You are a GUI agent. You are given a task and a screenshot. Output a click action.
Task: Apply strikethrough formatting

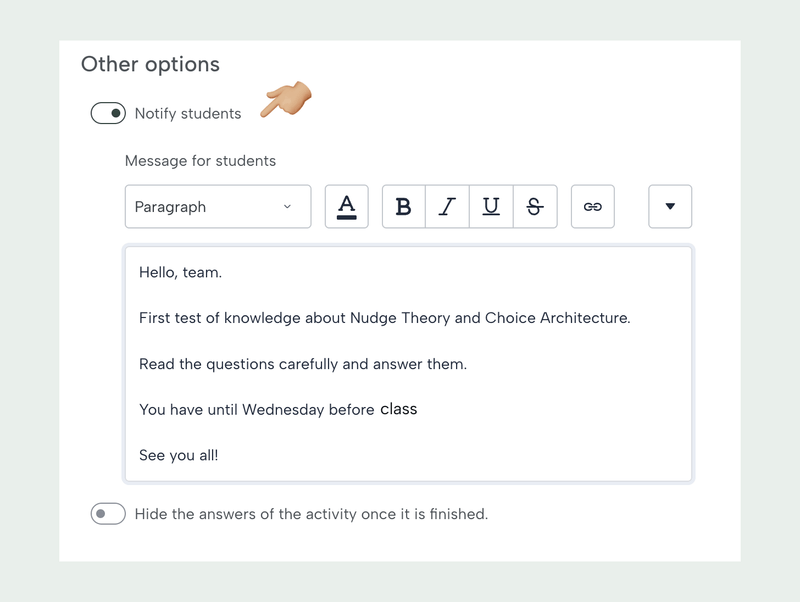pos(535,207)
